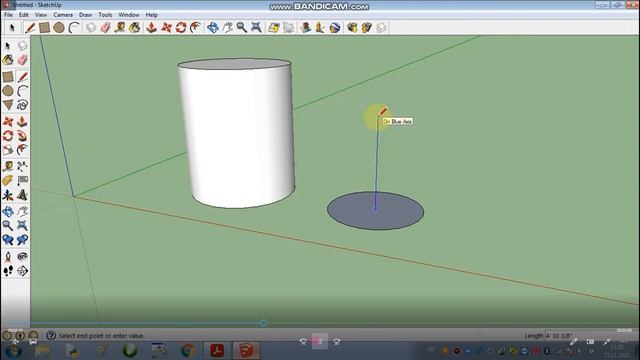Click the Previous view icon in left palette

[x=8, y=240]
